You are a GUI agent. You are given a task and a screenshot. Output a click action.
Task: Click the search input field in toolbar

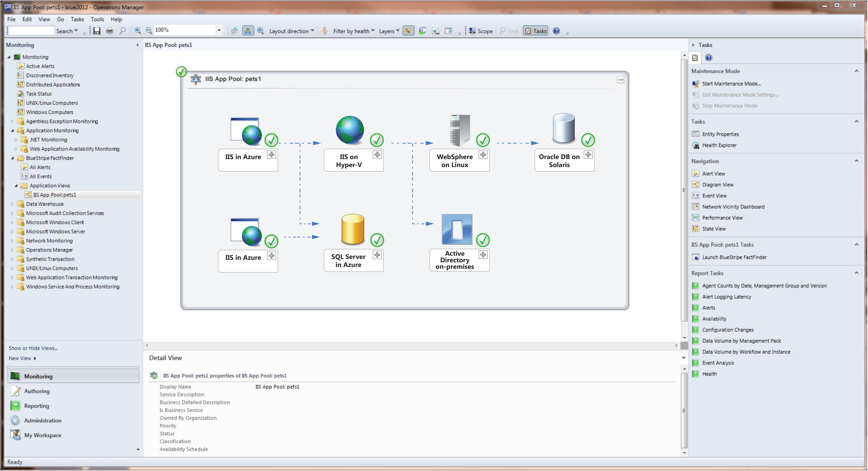31,31
